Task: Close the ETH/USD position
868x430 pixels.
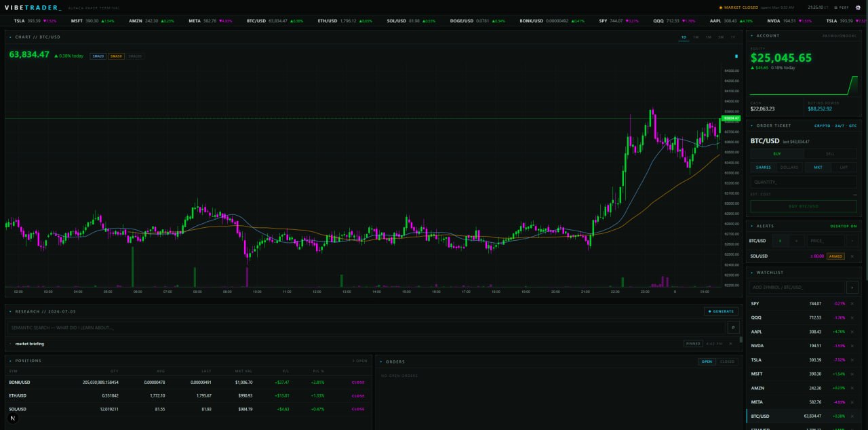Action: coord(358,396)
